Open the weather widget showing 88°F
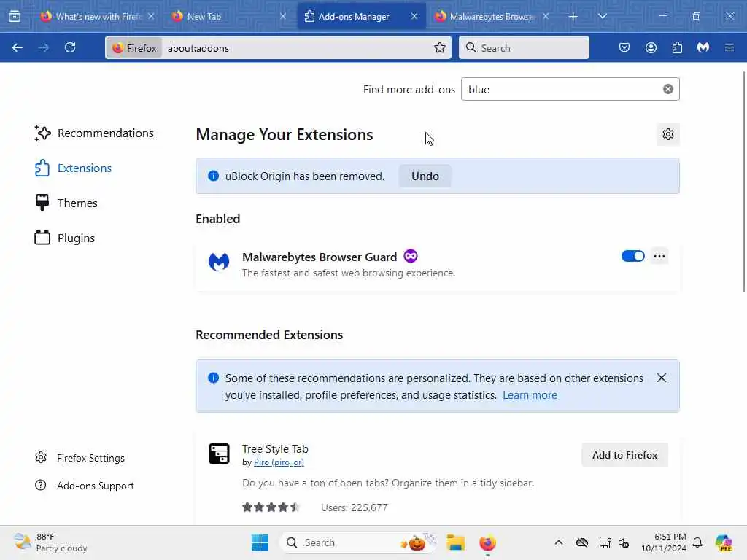Viewport: 747px width, 560px height. [50, 542]
